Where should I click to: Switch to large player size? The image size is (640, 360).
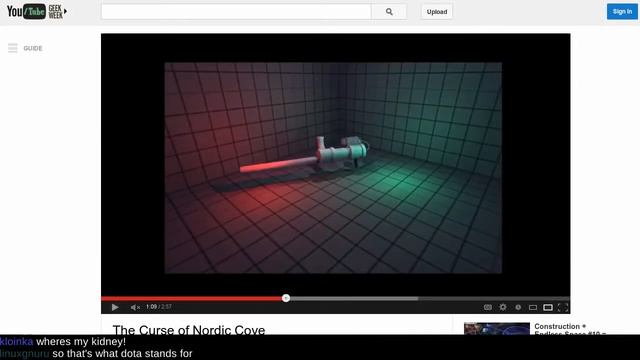pos(548,307)
